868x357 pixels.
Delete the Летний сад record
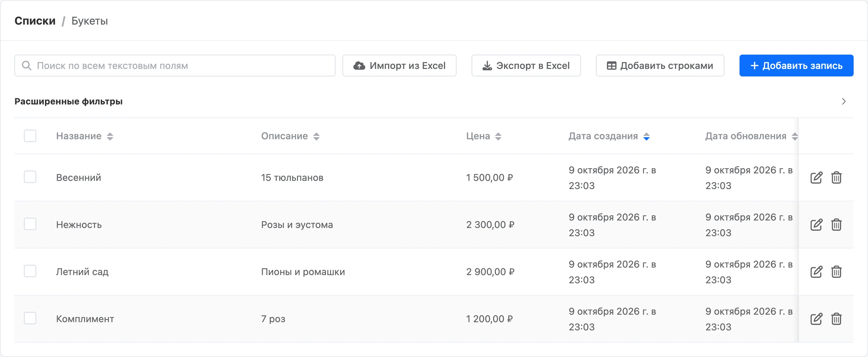point(836,272)
